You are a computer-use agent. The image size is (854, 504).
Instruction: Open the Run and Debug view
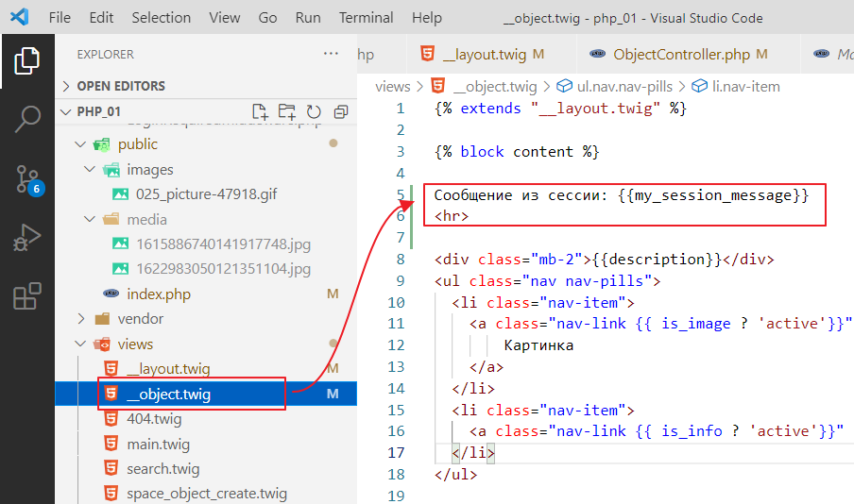pyautogui.click(x=26, y=238)
